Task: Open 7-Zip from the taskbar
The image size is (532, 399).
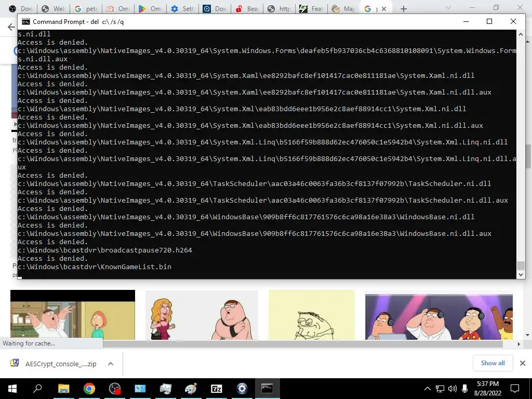Action: 216,389
